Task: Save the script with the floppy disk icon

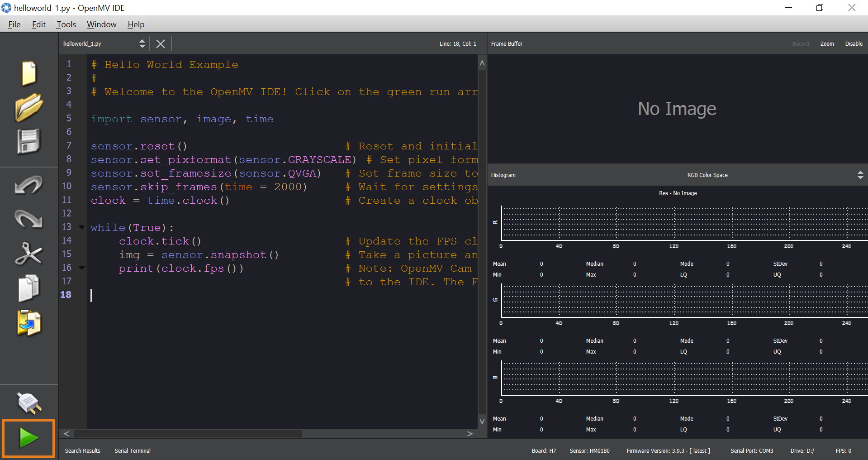Action: (x=28, y=141)
